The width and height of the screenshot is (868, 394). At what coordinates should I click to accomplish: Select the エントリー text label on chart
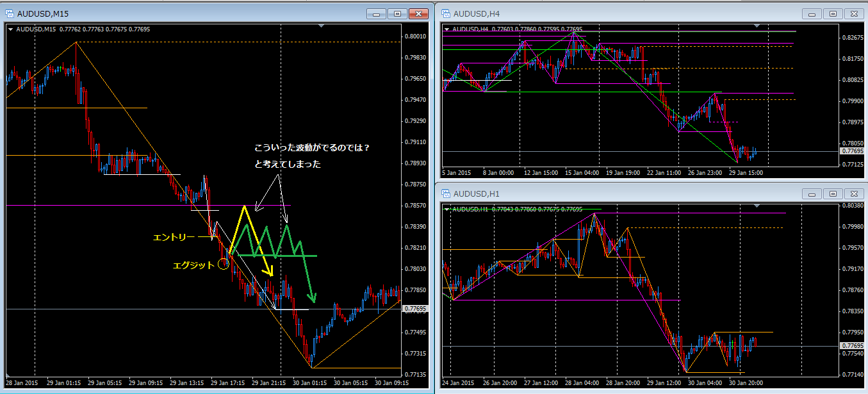(173, 237)
